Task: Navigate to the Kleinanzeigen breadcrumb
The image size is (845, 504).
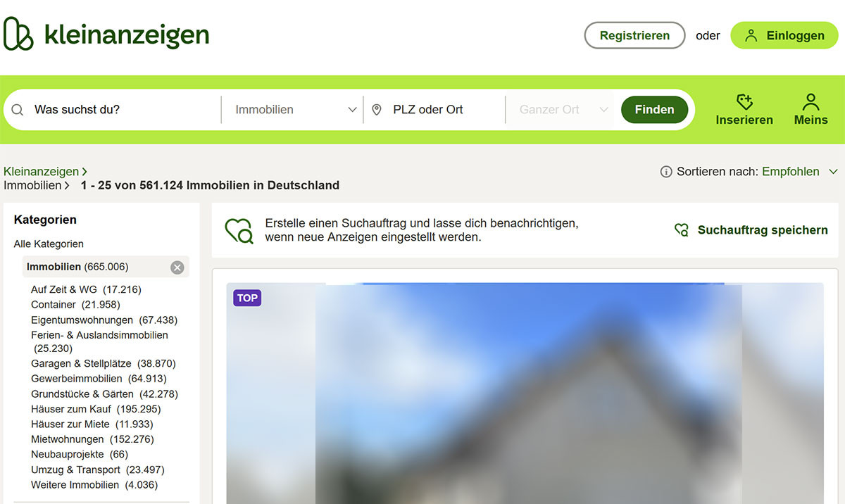Action: [x=41, y=171]
